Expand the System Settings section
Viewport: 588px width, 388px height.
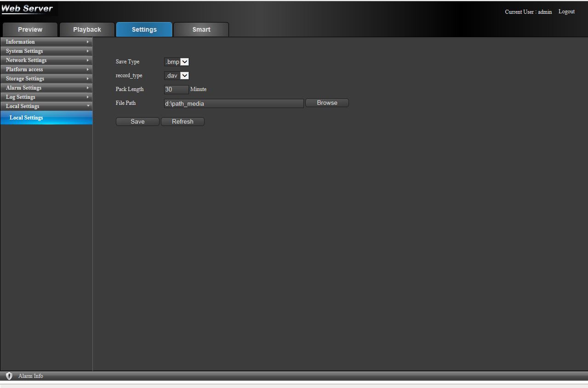(x=46, y=51)
